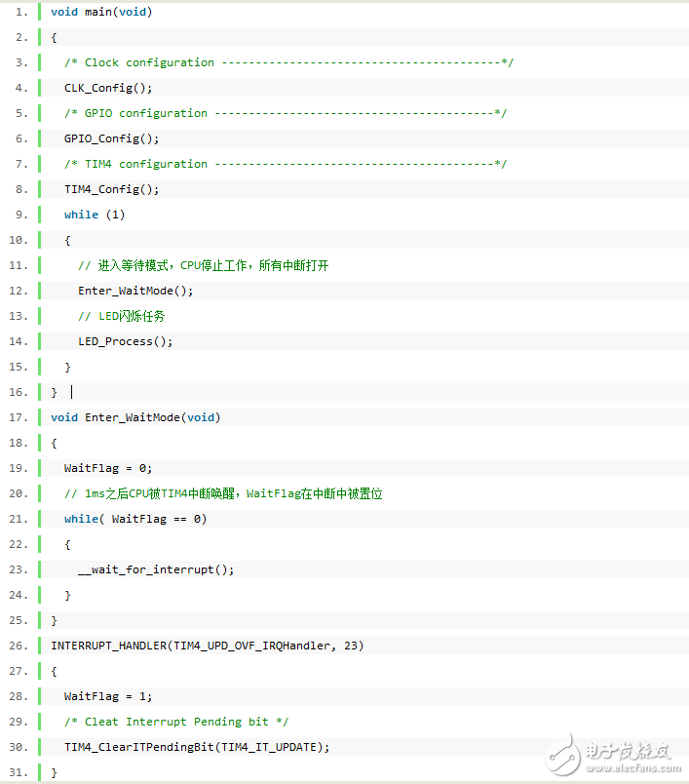
Task: Place cursor on GPIO_Config() call
Action: pyautogui.click(x=111, y=138)
